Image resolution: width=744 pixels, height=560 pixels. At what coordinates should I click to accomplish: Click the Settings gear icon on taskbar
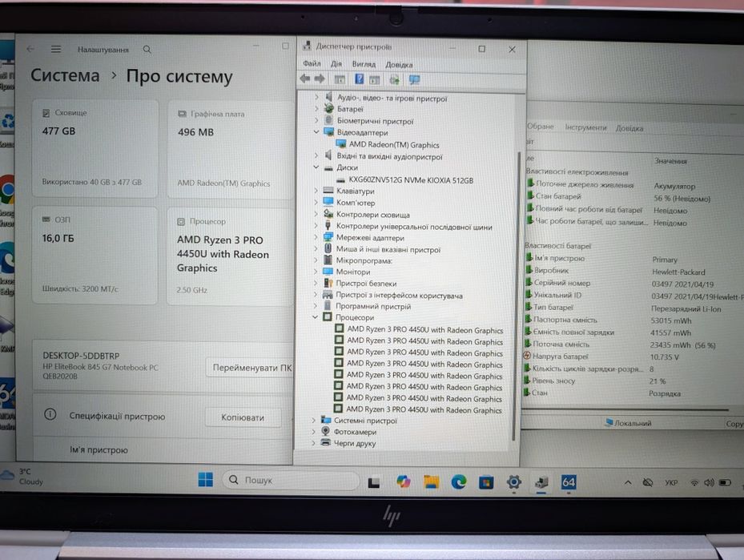point(513,482)
